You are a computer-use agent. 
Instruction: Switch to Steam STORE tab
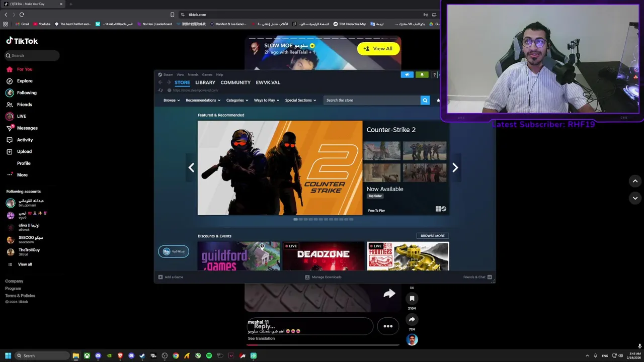click(182, 82)
